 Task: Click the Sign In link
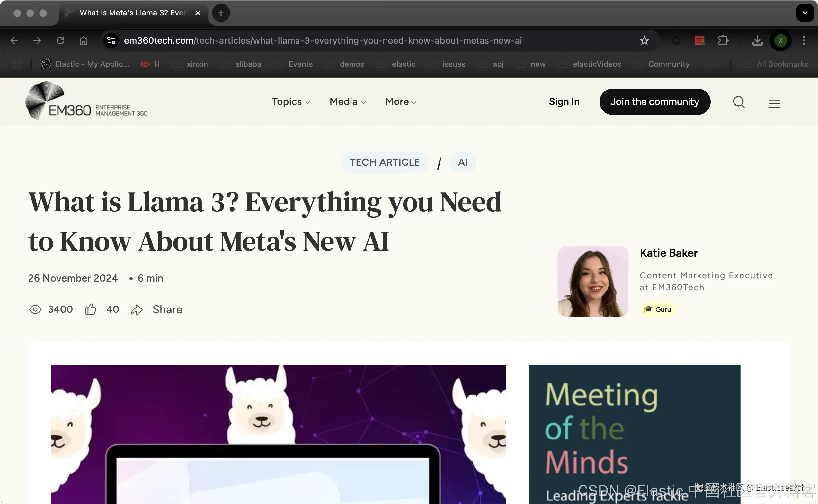pos(564,102)
